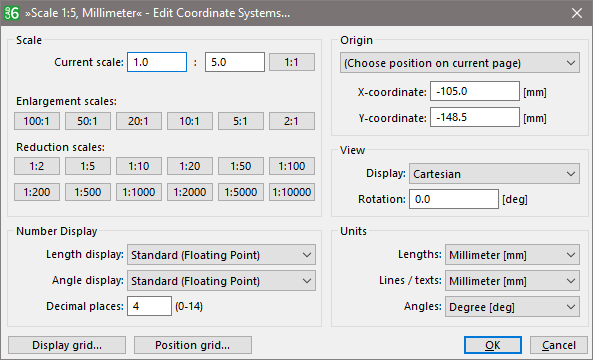The image size is (593, 360).
Task: Choose the 5:1 enlargement scale
Action: (x=241, y=121)
